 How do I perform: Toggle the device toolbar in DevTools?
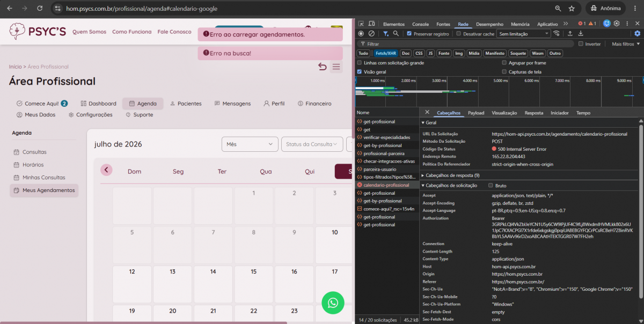[371, 24]
